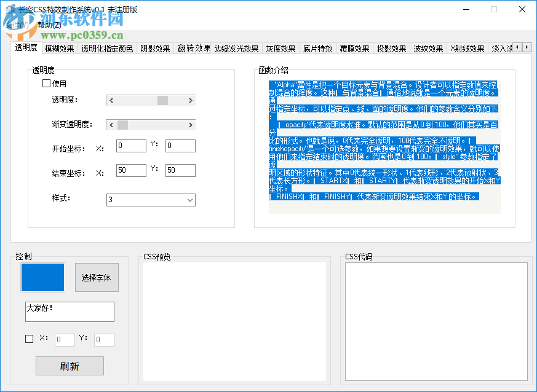Click the 透明度 slider right arrow
The height and width of the screenshot is (392, 537).
[192, 100]
